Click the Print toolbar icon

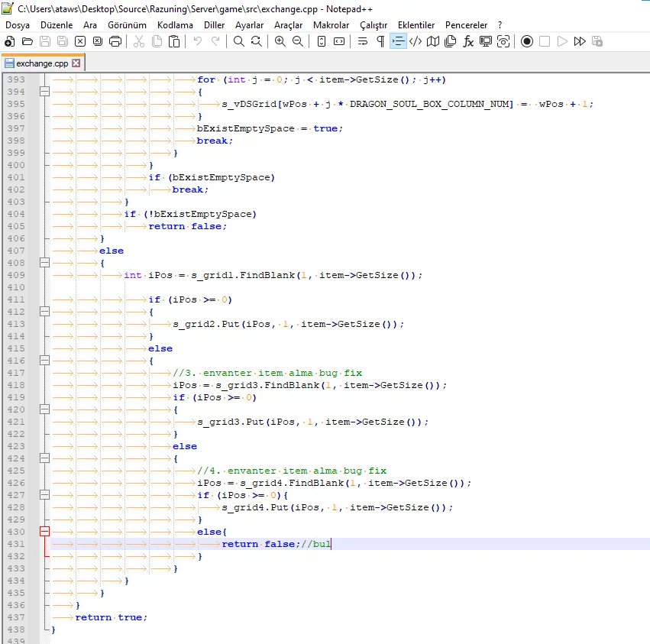pos(115,41)
